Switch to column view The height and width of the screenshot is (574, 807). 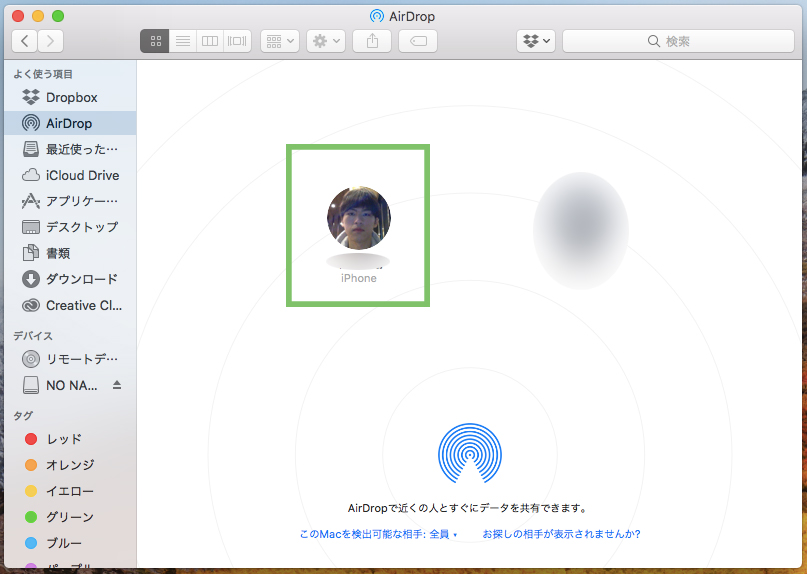210,41
